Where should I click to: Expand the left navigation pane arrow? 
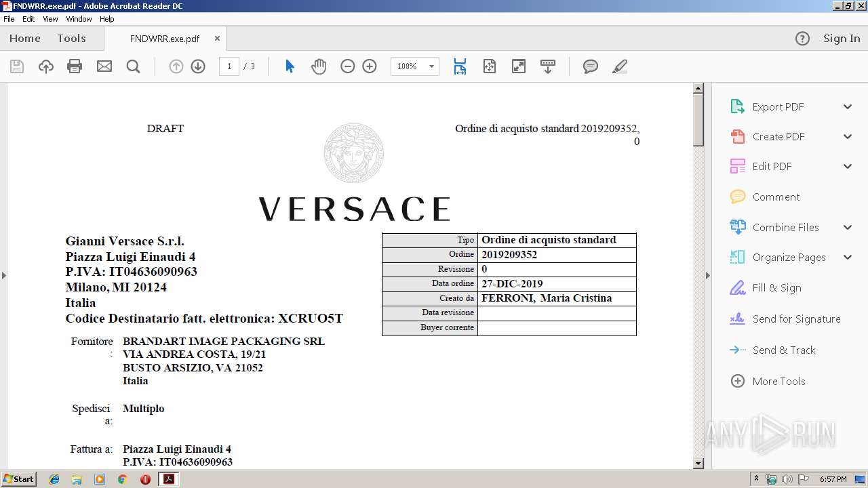pos(3,275)
